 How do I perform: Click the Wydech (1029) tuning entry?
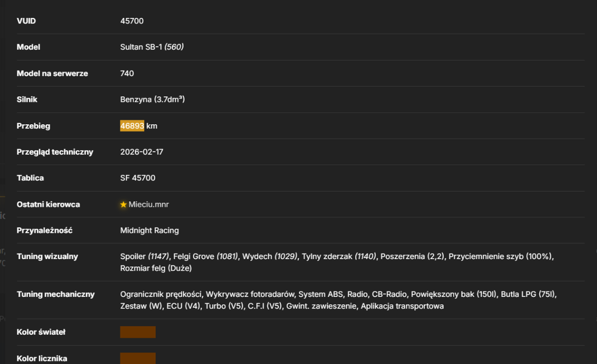(x=270, y=256)
